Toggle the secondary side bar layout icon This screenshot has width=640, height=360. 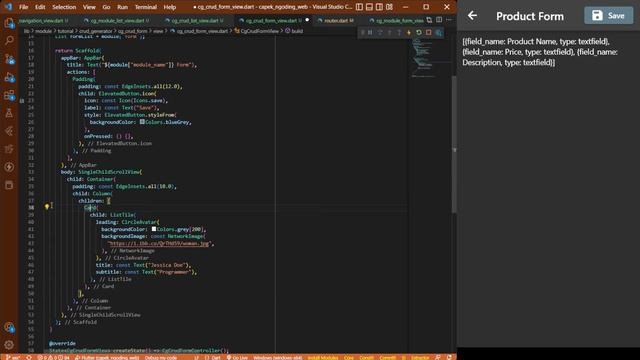click(379, 7)
